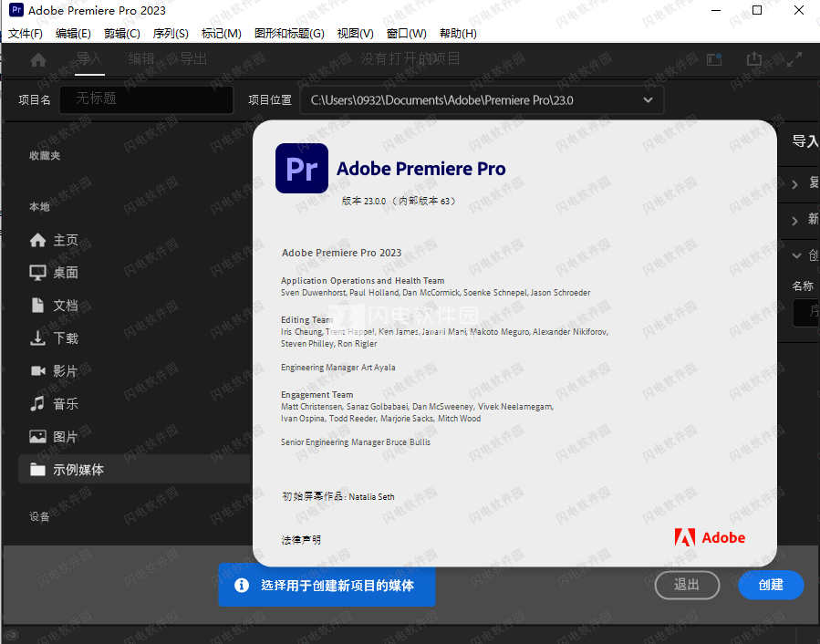
Task: Click the 设备 devices heading
Action: click(x=39, y=517)
